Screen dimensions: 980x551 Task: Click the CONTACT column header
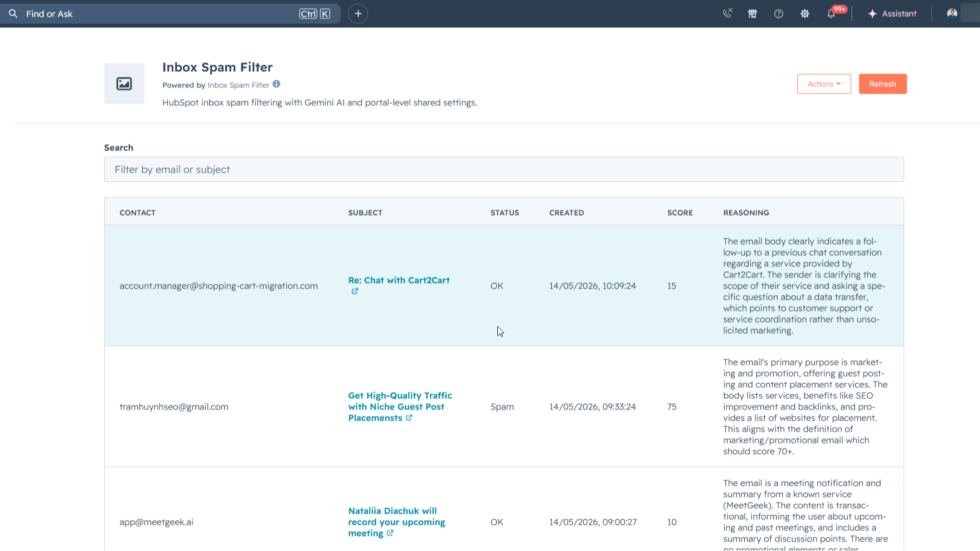[x=138, y=213]
